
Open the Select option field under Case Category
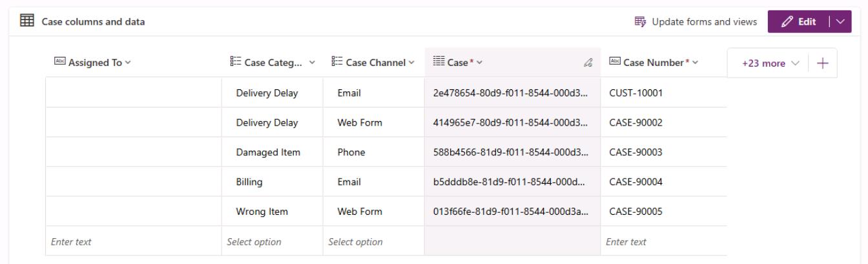click(273, 242)
